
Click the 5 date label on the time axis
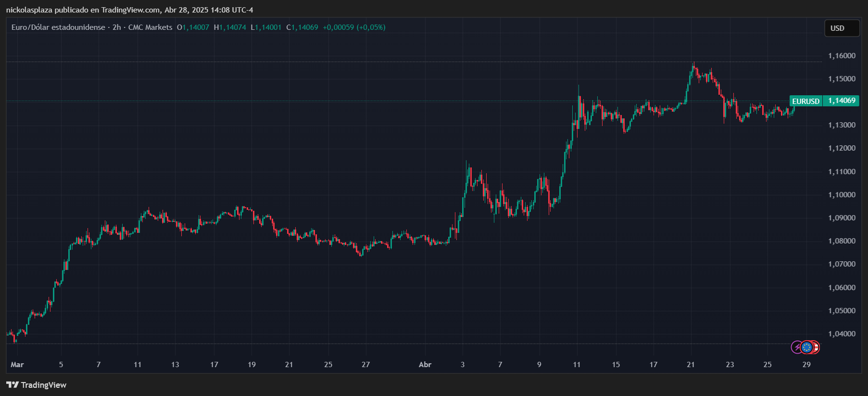point(61,365)
